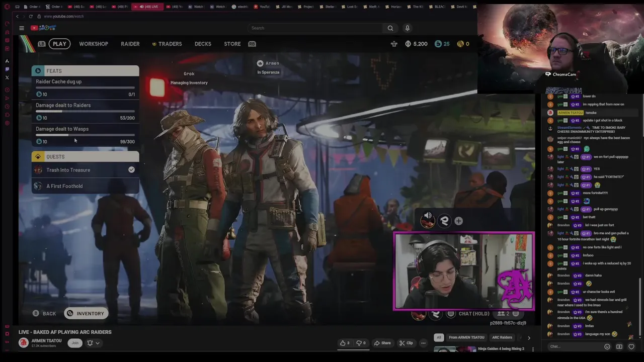Open the TRADERS tab
This screenshot has width=644, height=362.
pyautogui.click(x=167, y=44)
